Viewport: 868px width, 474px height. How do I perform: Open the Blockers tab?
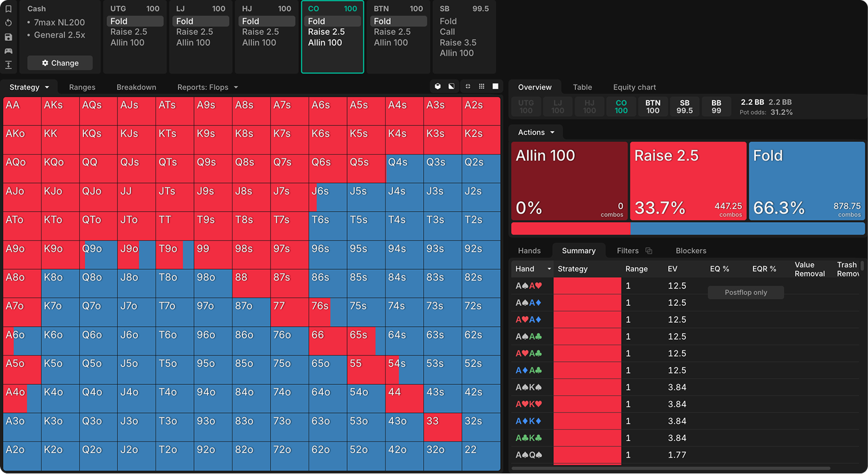click(x=691, y=251)
